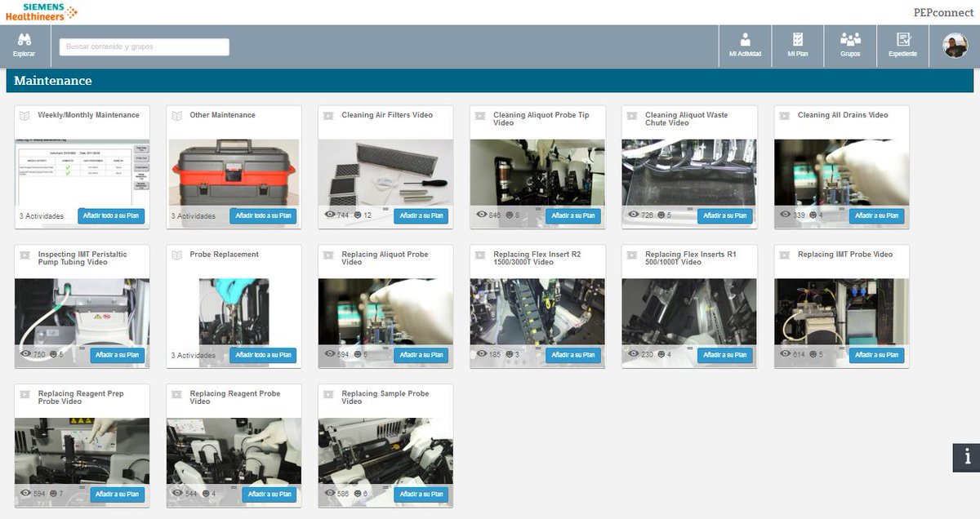This screenshot has height=519, width=980.
Task: Open the Explorar binoculars icon
Action: tap(24, 40)
